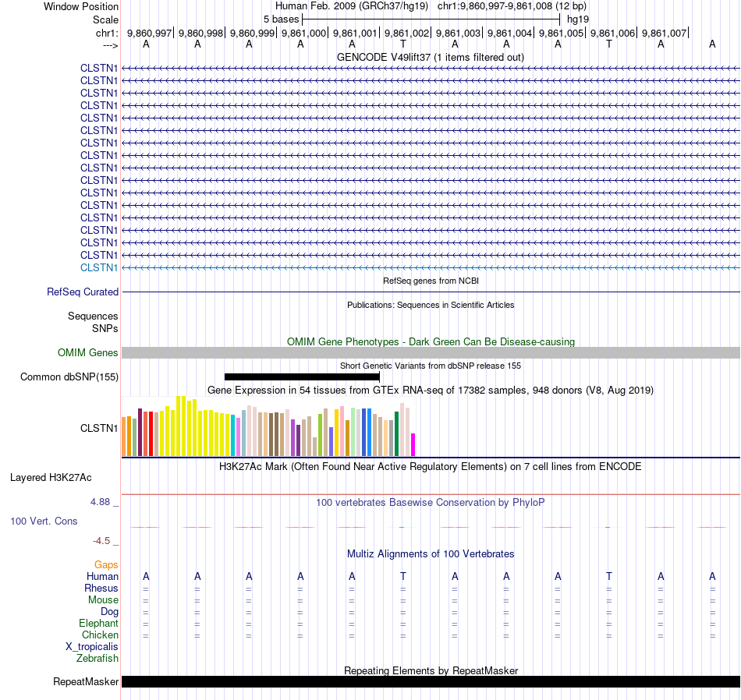Click the chr1:9,860,997-9,861,008 (12 bp) position text
This screenshot has width=741, height=700.
512,6
